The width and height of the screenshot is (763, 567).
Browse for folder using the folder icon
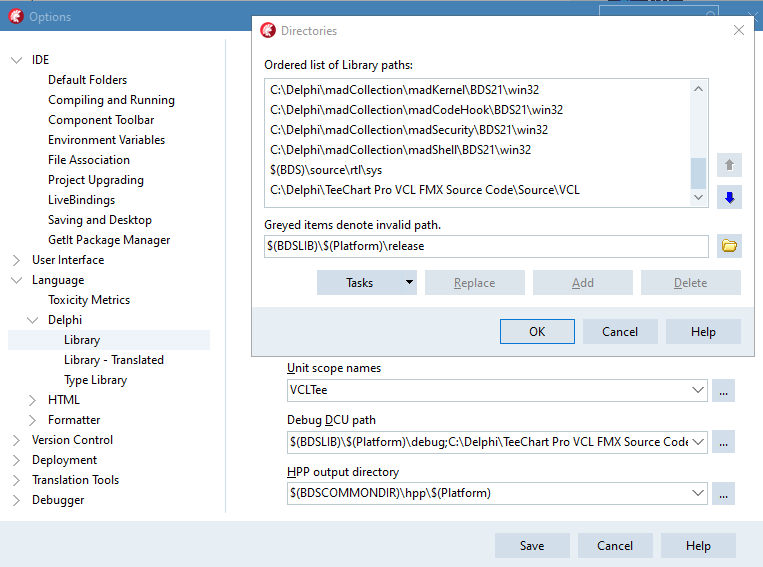[729, 246]
